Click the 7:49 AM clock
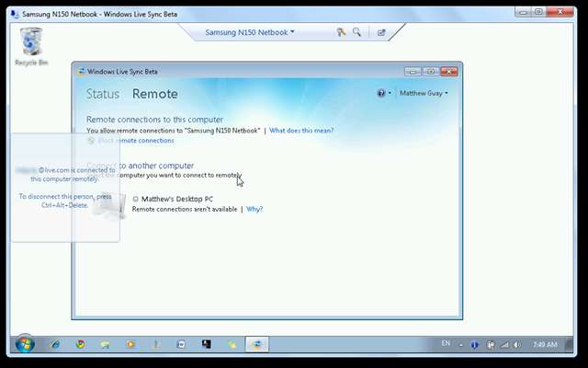The width and height of the screenshot is (588, 368). 545,344
